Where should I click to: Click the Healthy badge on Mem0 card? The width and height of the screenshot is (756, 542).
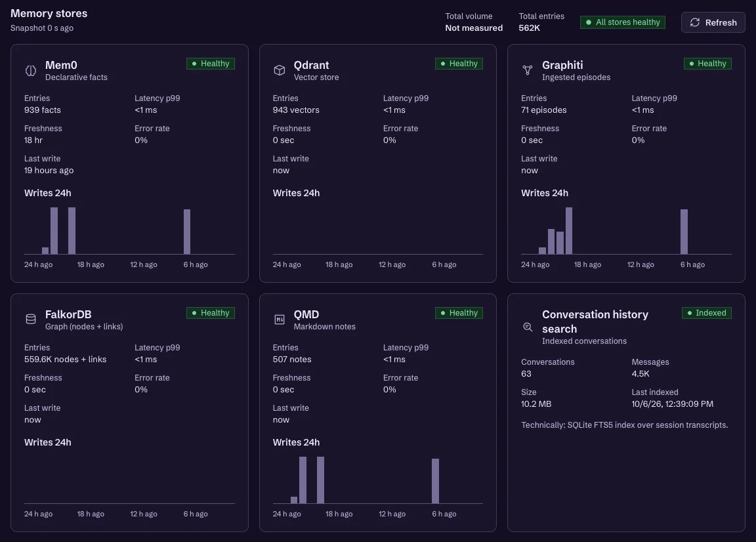click(211, 64)
